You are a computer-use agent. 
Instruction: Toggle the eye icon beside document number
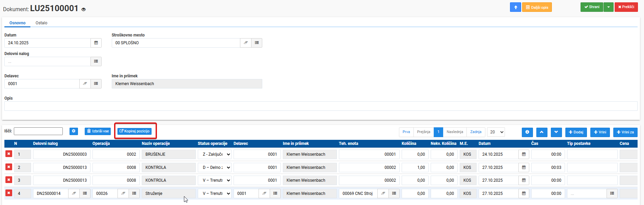(x=83, y=9)
